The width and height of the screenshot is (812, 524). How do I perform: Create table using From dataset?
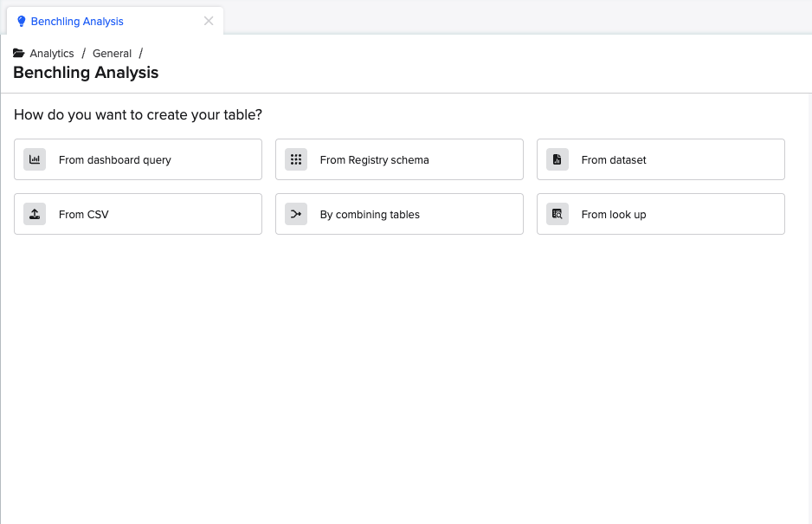pyautogui.click(x=661, y=159)
